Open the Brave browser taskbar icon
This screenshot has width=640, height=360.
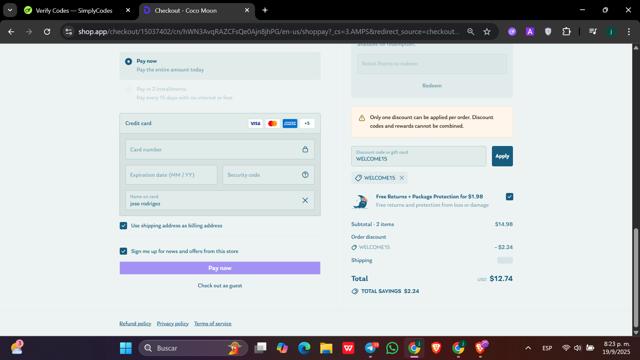coord(436,348)
